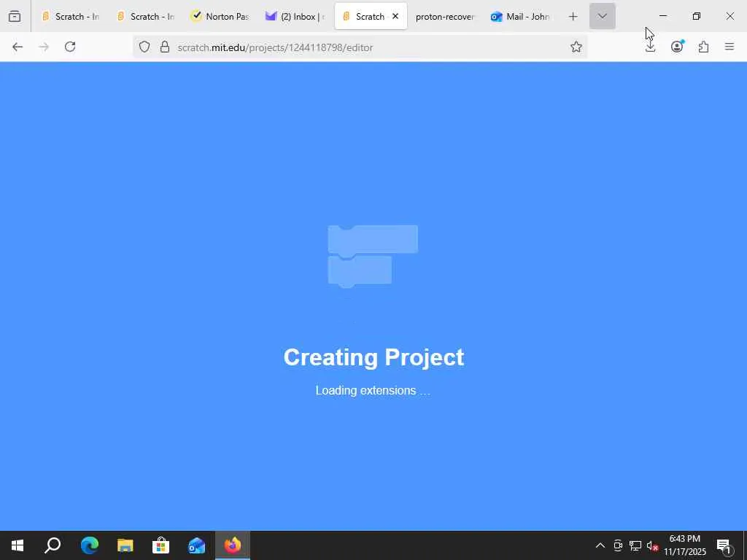Switch to the Norton Password tab
This screenshot has width=747, height=560.
click(x=220, y=16)
